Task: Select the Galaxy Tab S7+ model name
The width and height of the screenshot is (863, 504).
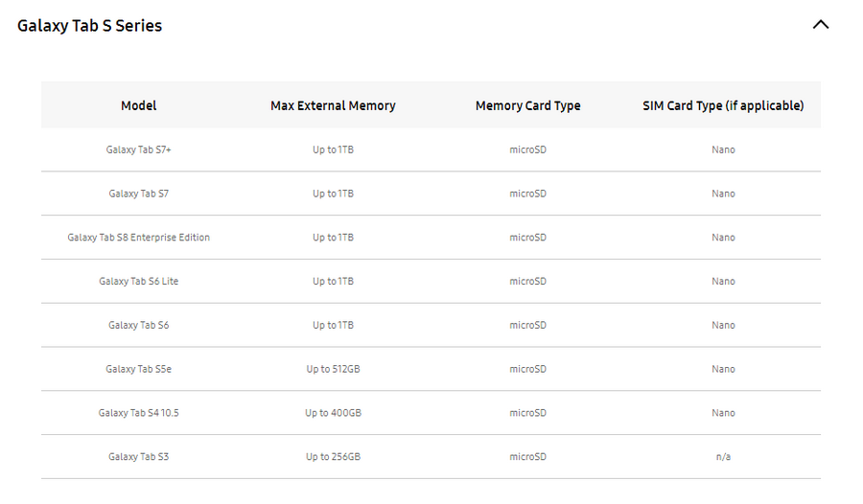Action: [x=138, y=149]
